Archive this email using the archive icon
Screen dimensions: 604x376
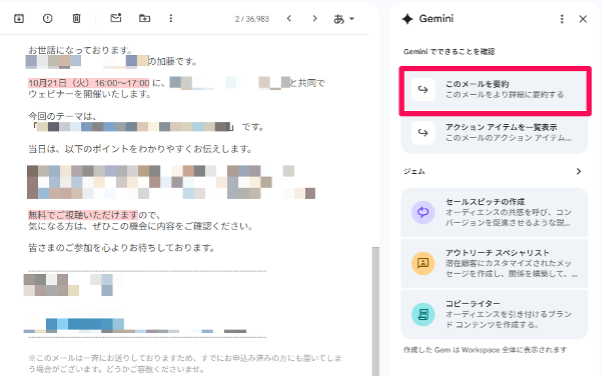coord(19,18)
